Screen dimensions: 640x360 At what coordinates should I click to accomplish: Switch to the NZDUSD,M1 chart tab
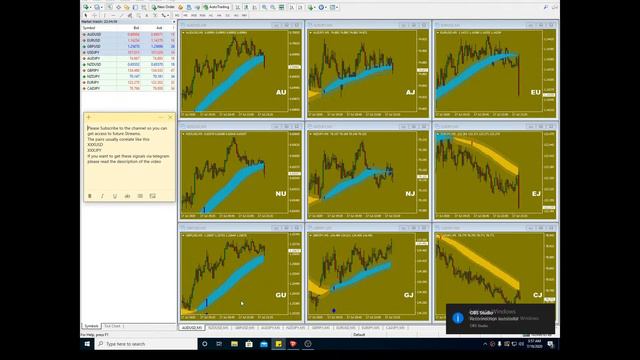tap(218, 328)
